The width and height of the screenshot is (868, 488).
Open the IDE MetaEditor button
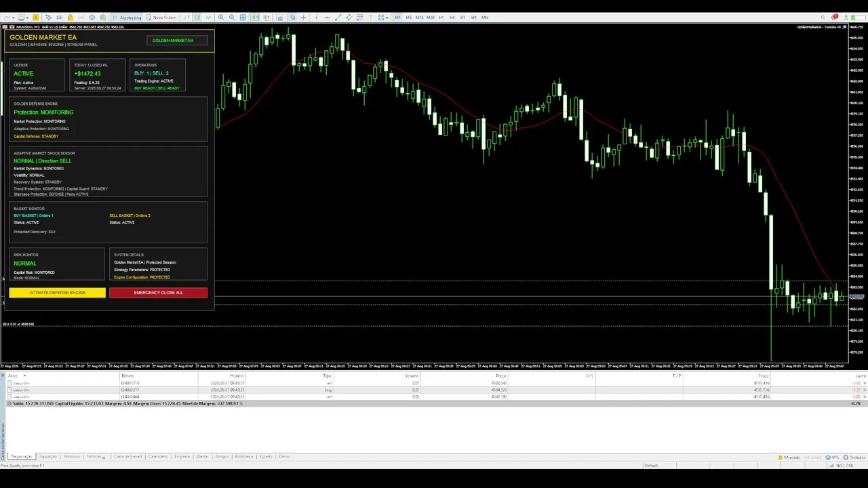(x=59, y=18)
